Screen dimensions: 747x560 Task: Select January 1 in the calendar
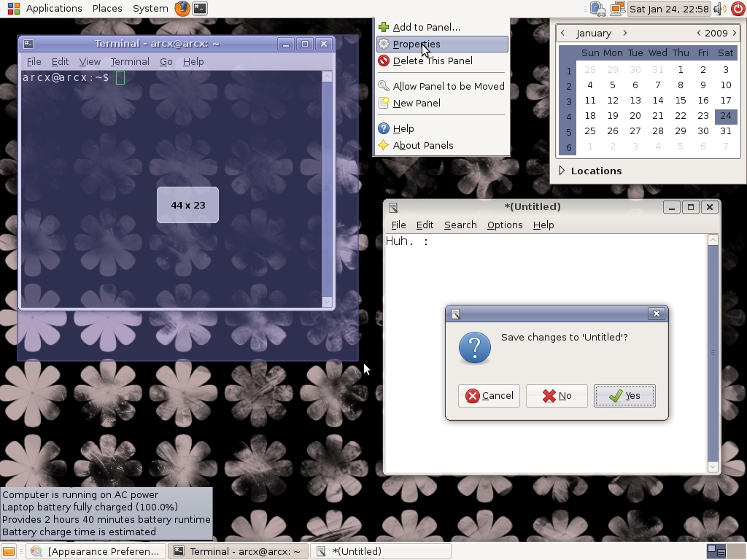point(681,70)
